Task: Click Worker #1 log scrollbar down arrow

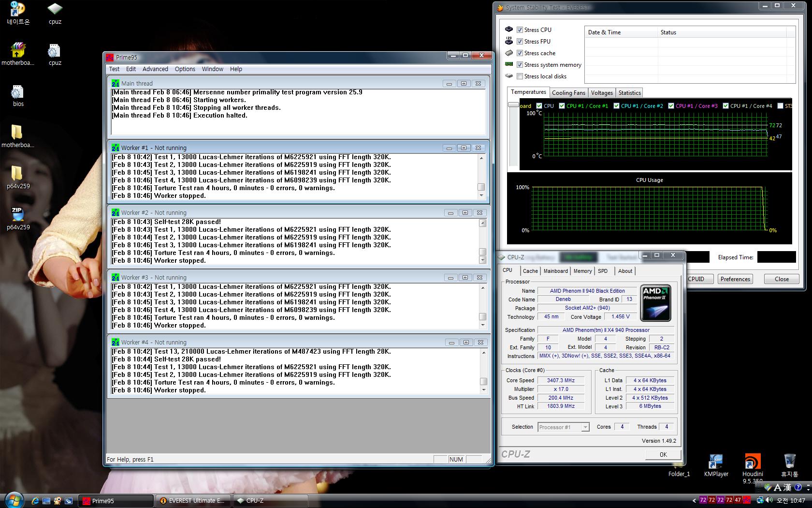Action: click(481, 195)
